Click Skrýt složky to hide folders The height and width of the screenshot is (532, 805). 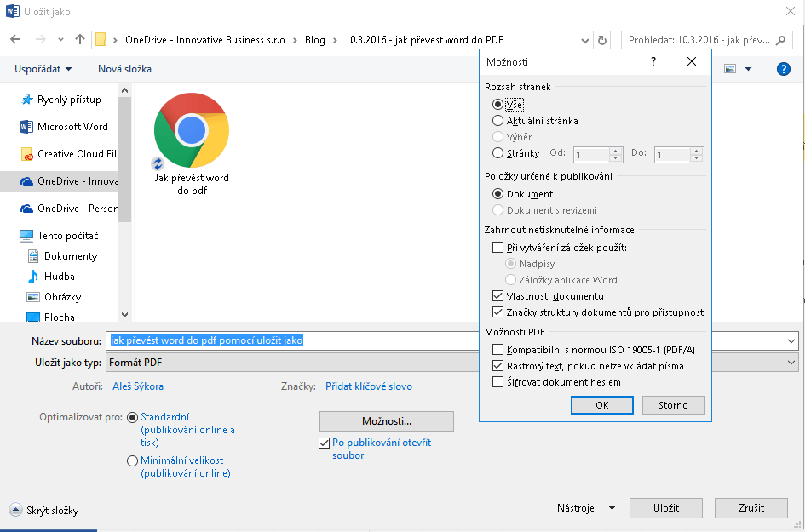(x=44, y=511)
